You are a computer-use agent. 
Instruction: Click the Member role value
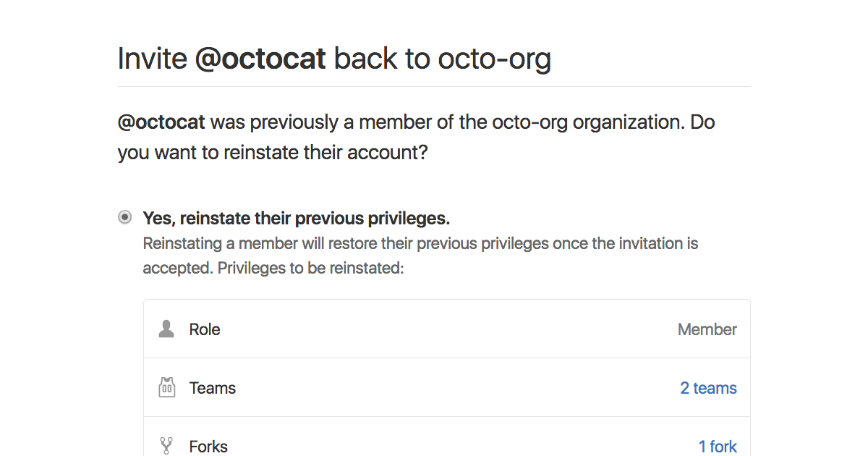point(707,329)
